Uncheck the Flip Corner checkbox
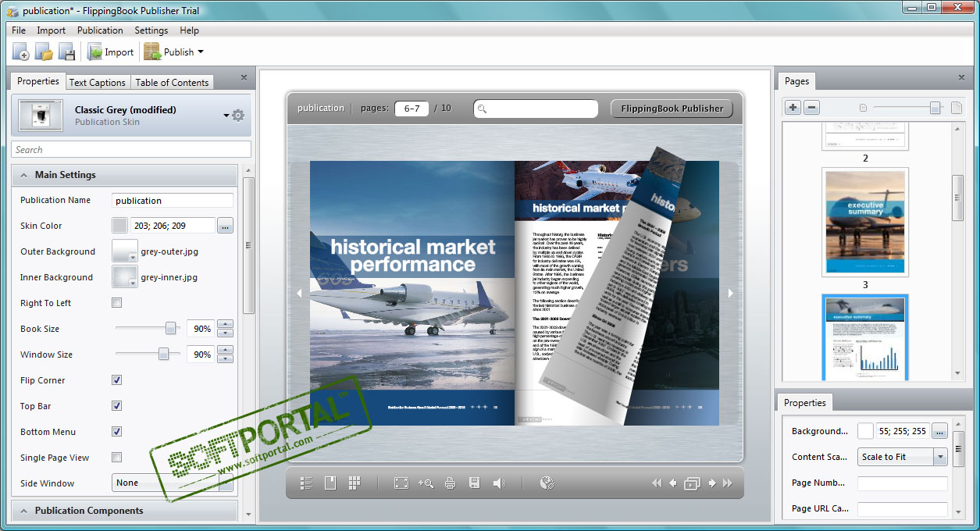This screenshot has width=980, height=531. point(117,380)
